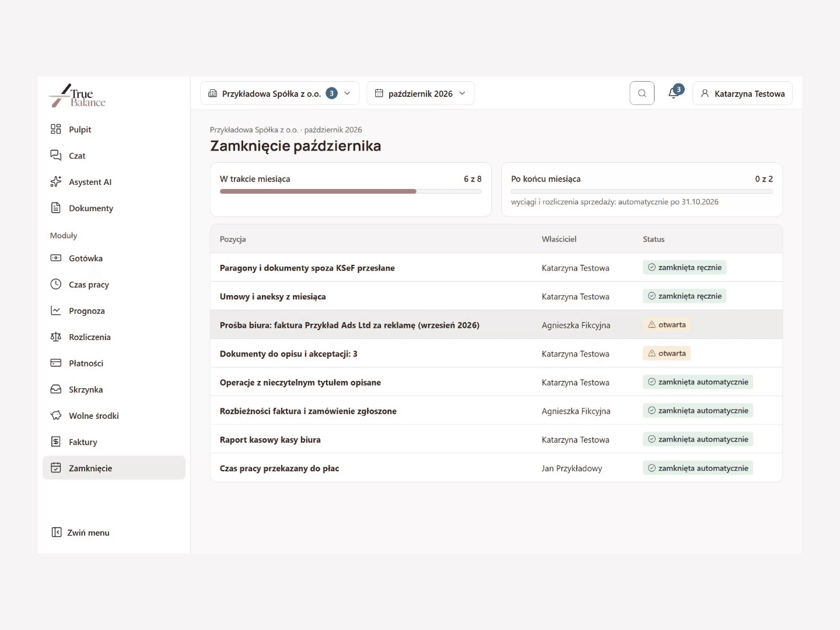Open the Katarzyna Testowa user menu

click(743, 93)
